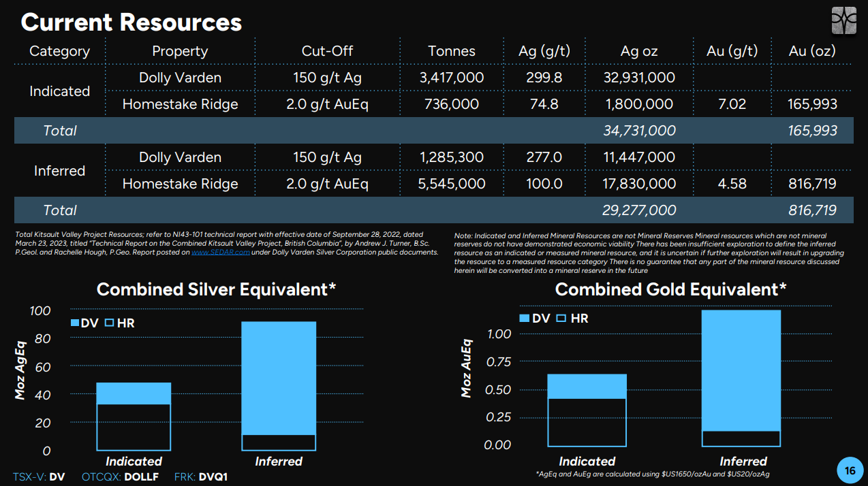Click the Inferred blue bar in gold chart
Screen dimensions: 868x486
pos(741,370)
